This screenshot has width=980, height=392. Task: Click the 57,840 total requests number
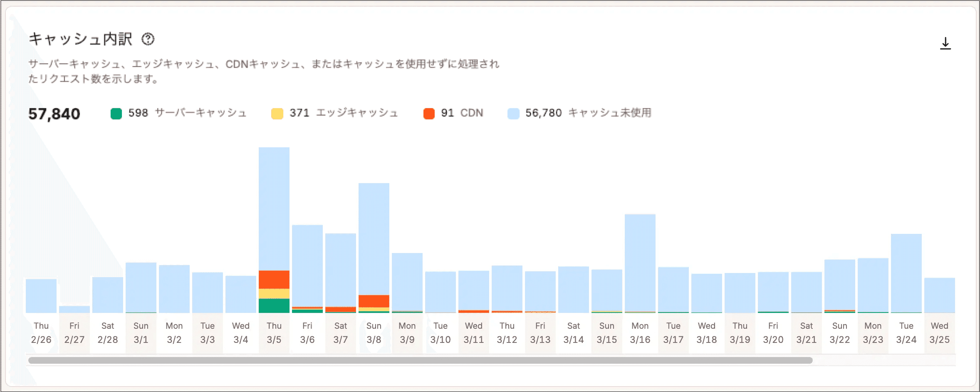tap(54, 114)
